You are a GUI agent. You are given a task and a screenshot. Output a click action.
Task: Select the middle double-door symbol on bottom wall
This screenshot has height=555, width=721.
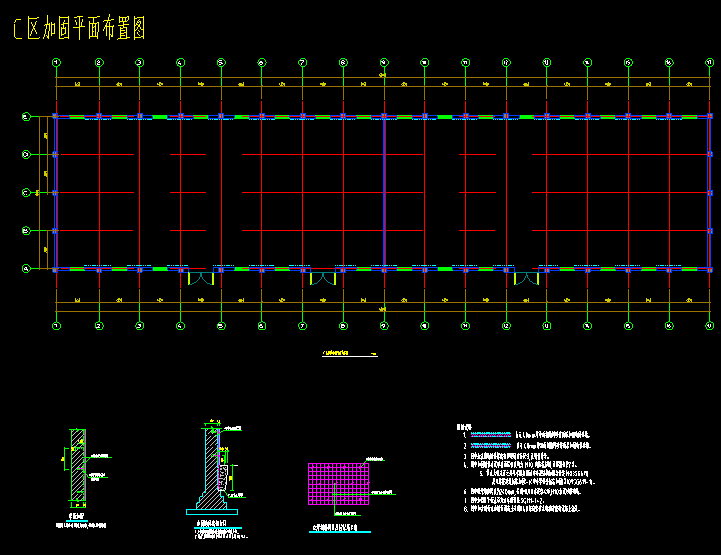pyautogui.click(x=322, y=278)
